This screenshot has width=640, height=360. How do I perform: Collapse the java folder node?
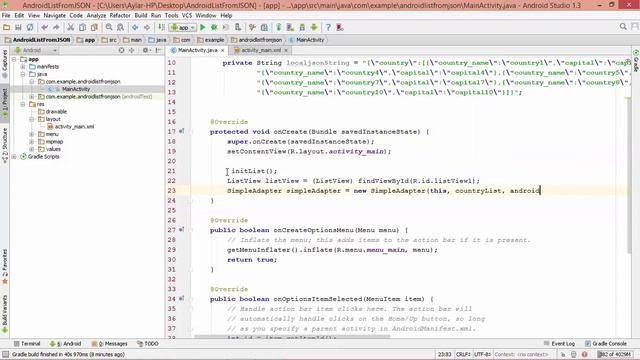point(23,74)
